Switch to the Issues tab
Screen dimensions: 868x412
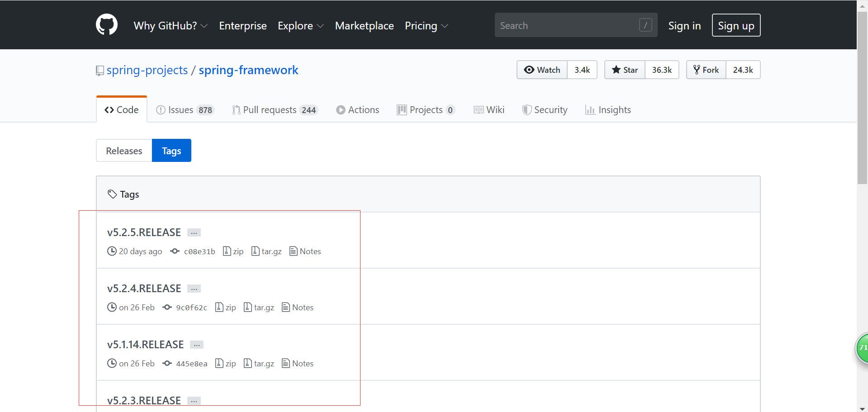point(185,110)
